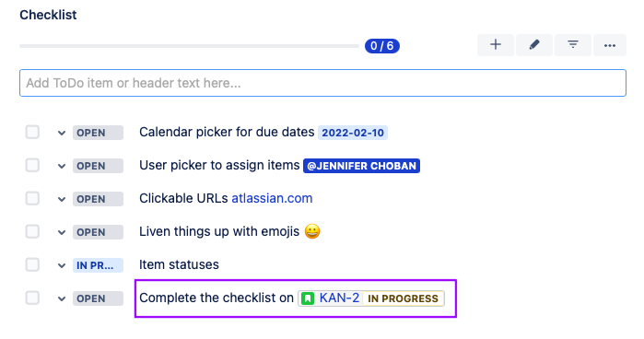The image size is (644, 339).
Task: Click the green story icon beside KAN-2
Action: [x=308, y=298]
